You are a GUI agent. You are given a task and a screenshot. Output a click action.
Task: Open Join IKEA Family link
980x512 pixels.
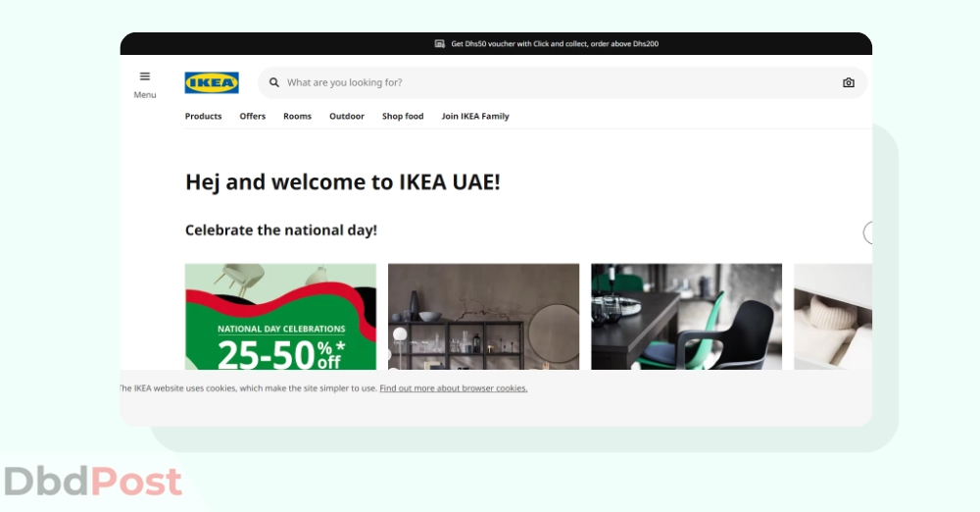click(x=475, y=117)
